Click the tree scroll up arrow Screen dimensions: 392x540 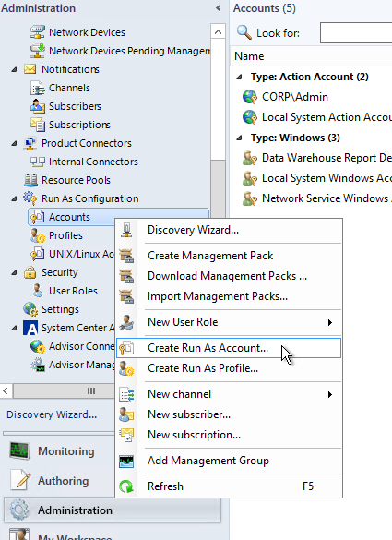[218, 32]
